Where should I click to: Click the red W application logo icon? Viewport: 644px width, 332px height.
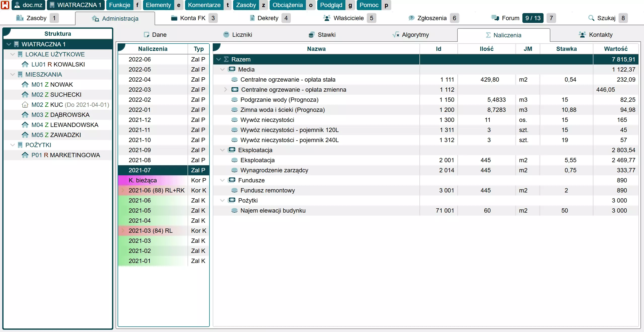(5, 5)
